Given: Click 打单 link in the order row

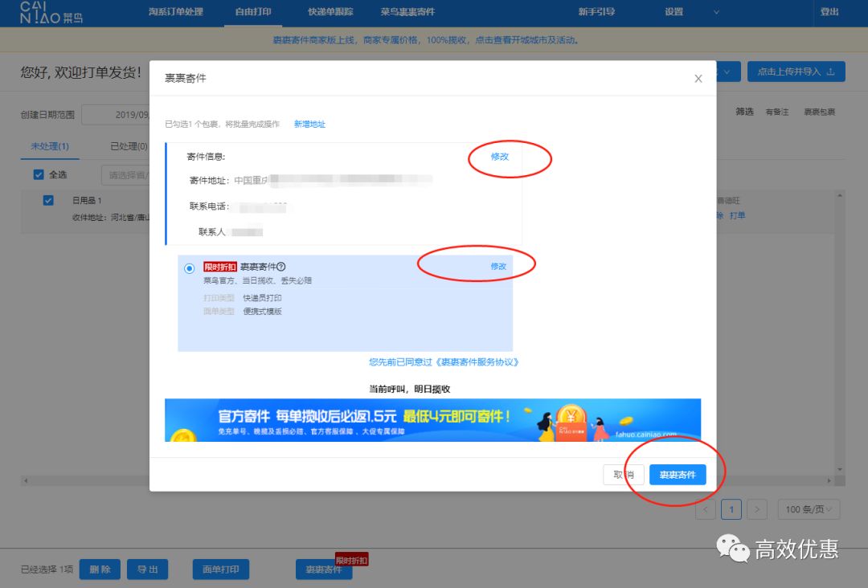Looking at the screenshot, I should point(737,215).
